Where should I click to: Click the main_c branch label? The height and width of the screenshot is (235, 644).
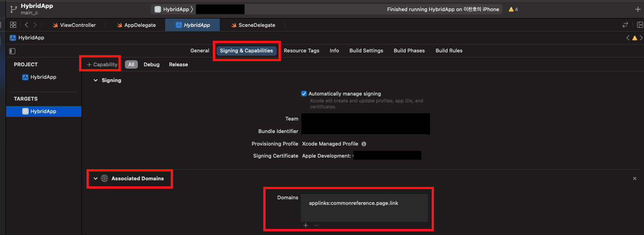click(x=29, y=13)
